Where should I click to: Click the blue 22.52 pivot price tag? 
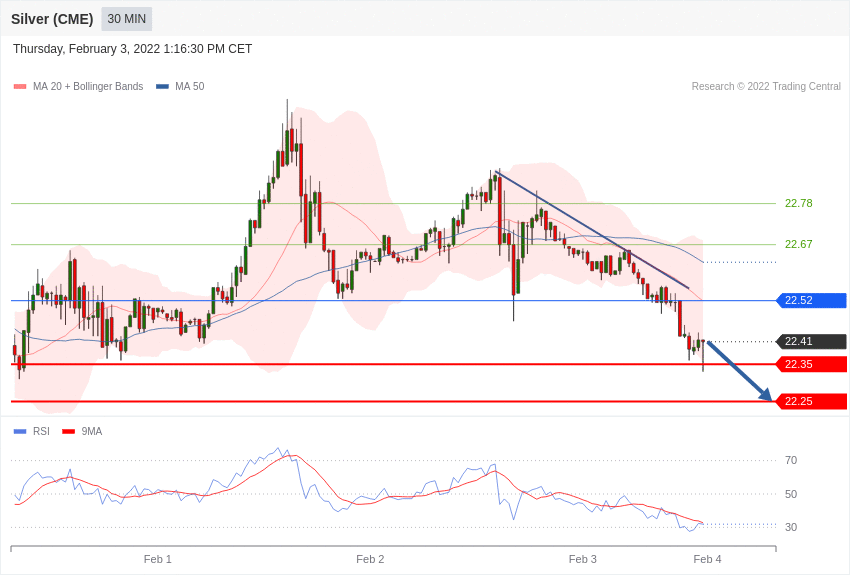coord(812,300)
